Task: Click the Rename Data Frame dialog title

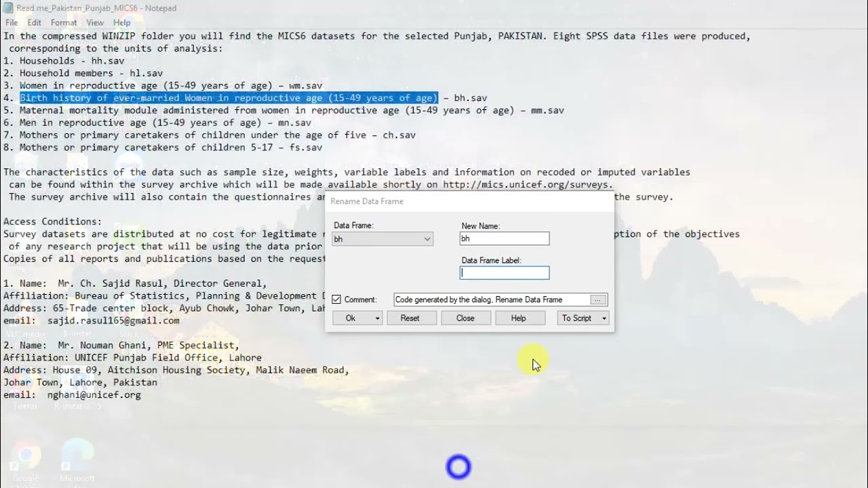Action: click(367, 201)
